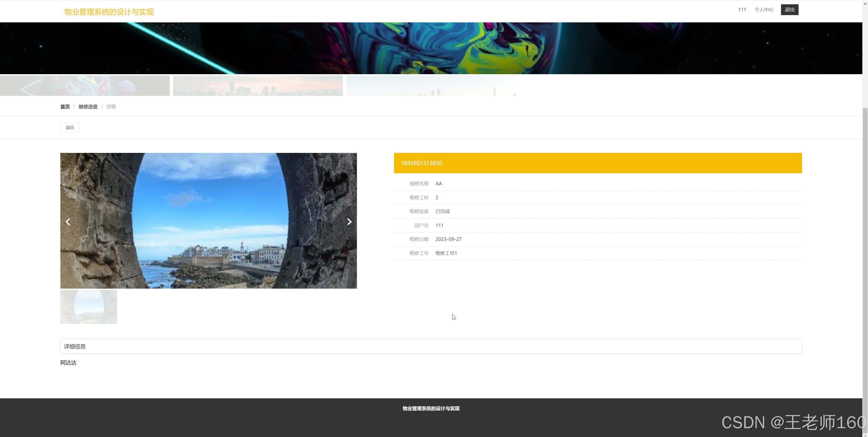The image size is (868, 437).
Task: Select the first banner thumbnail with planet
Action: 85,86
